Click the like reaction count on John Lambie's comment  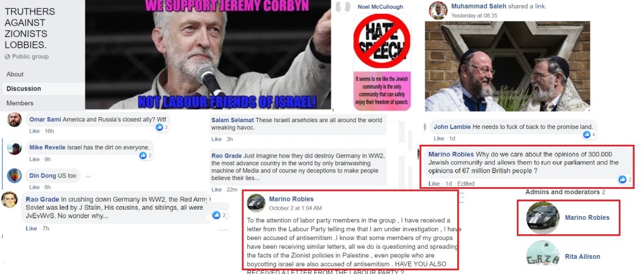tap(594, 135)
